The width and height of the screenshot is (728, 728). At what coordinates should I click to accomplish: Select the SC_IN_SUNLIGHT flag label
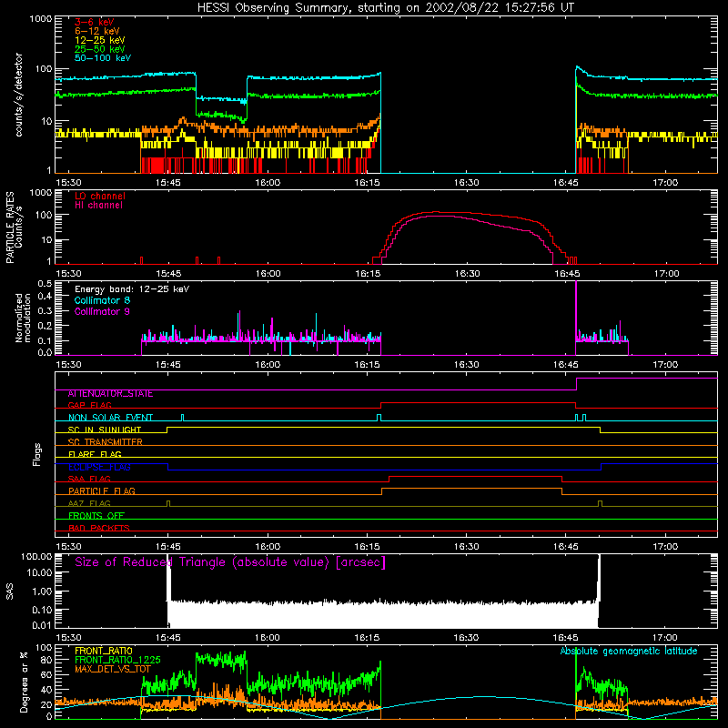pyautogui.click(x=105, y=430)
